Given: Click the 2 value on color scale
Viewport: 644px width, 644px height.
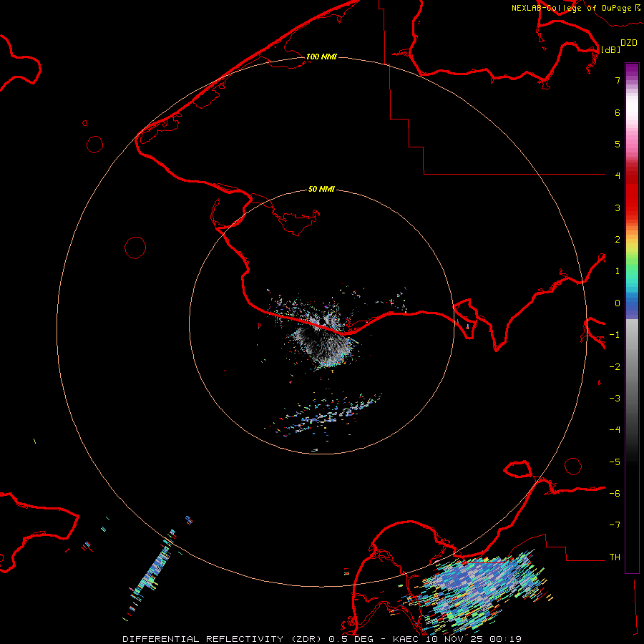Looking at the screenshot, I should coord(618,240).
